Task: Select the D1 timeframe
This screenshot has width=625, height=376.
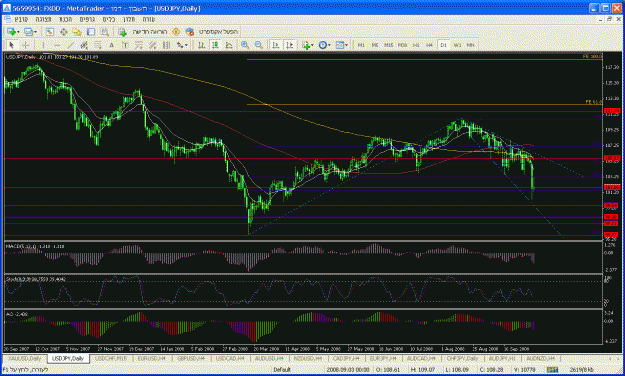Action: [x=444, y=45]
